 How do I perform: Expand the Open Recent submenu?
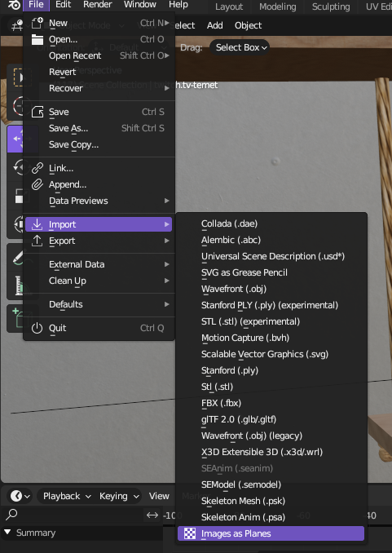pos(99,55)
